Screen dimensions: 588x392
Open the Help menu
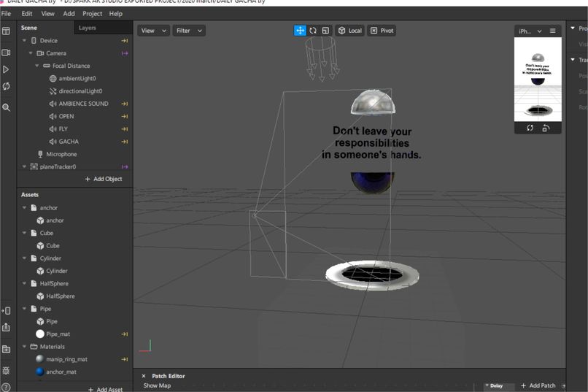pyautogui.click(x=116, y=13)
